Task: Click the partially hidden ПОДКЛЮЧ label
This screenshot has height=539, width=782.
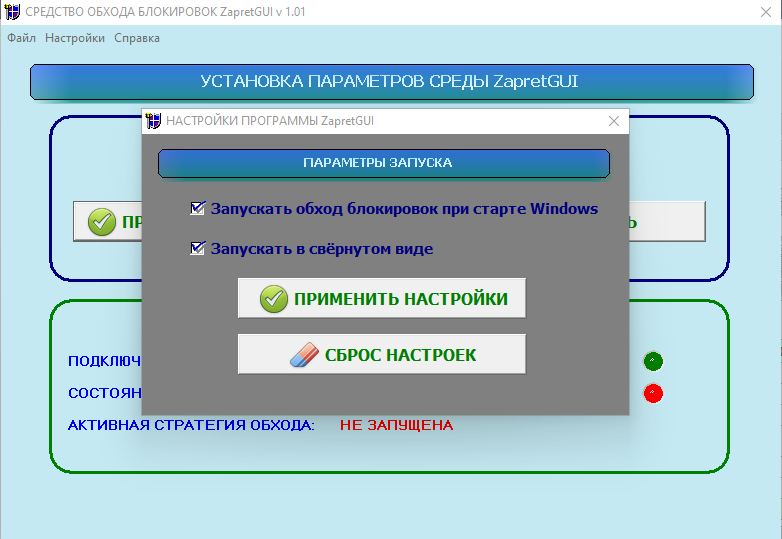Action: [x=104, y=361]
